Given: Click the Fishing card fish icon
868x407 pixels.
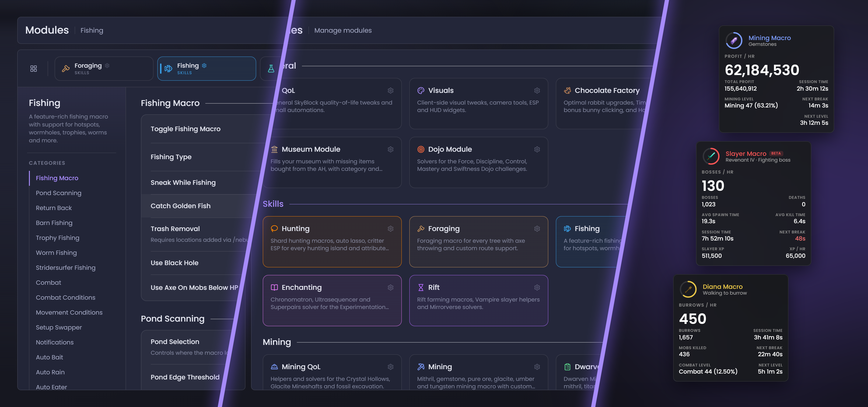Looking at the screenshot, I should coord(567,228).
